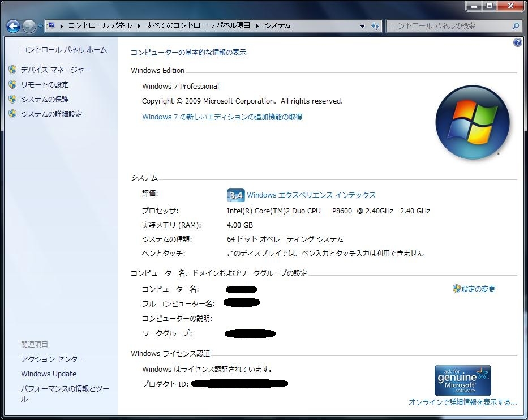The image size is (528, 420).
Task: Open Windows Update link
Action: click(49, 374)
